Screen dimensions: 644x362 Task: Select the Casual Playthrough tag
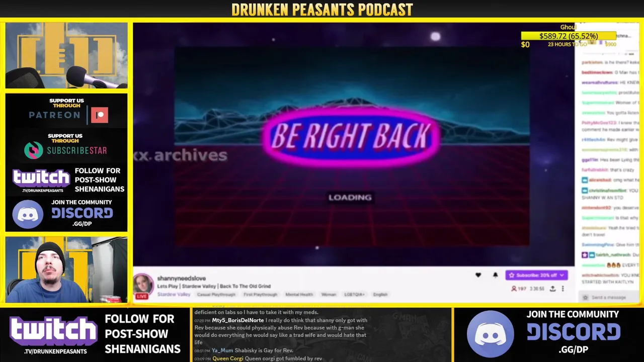[x=216, y=294]
